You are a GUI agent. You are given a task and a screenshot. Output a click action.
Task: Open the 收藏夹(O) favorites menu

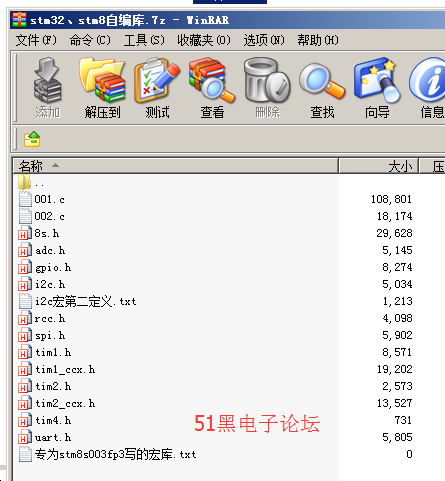tap(204, 40)
